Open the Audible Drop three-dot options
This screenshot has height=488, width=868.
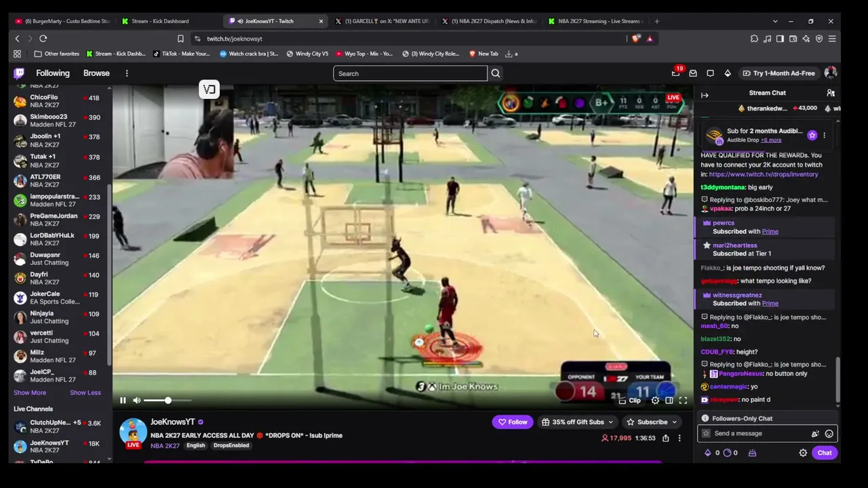point(824,135)
